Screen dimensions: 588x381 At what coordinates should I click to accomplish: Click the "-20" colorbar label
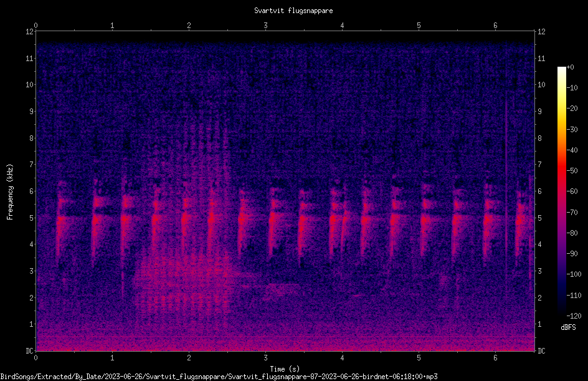[572, 109]
